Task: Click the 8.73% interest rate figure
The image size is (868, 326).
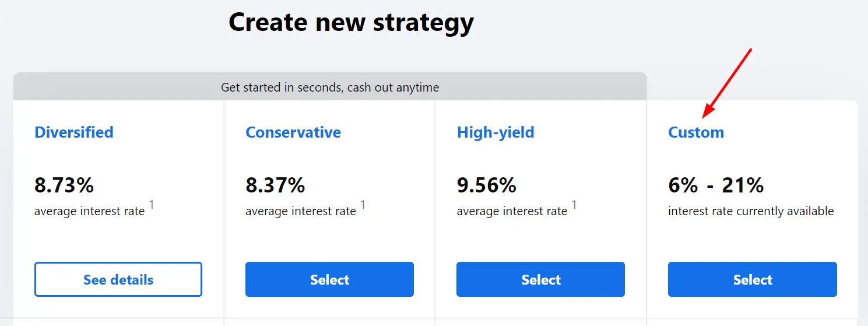Action: click(x=64, y=185)
